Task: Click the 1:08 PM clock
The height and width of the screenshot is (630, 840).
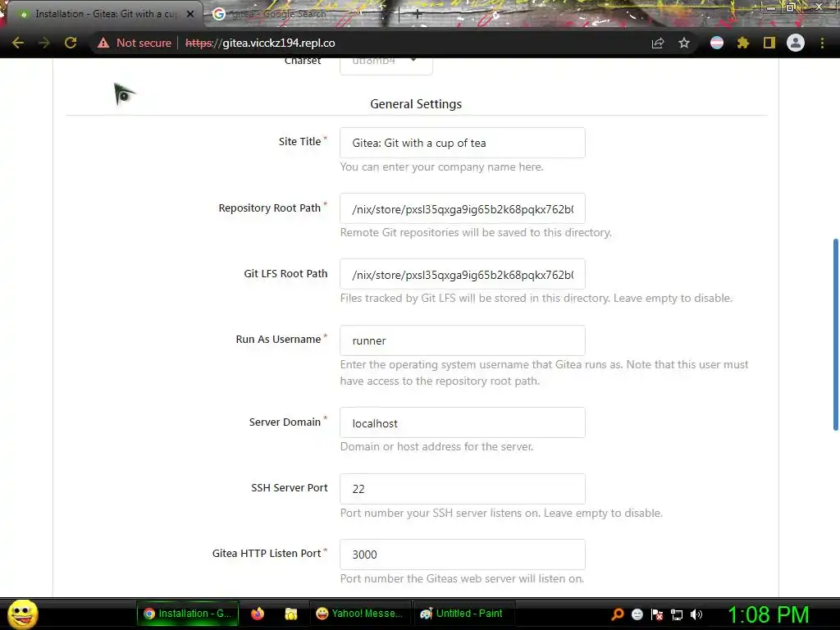Action: [768, 614]
